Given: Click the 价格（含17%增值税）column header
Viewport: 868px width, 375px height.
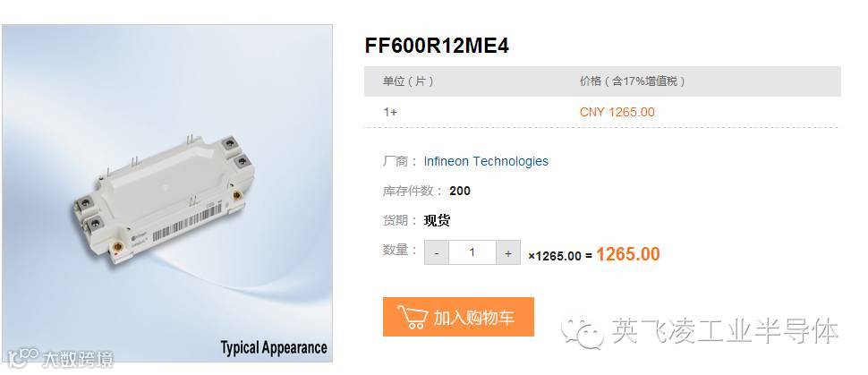Looking at the screenshot, I should (x=633, y=81).
